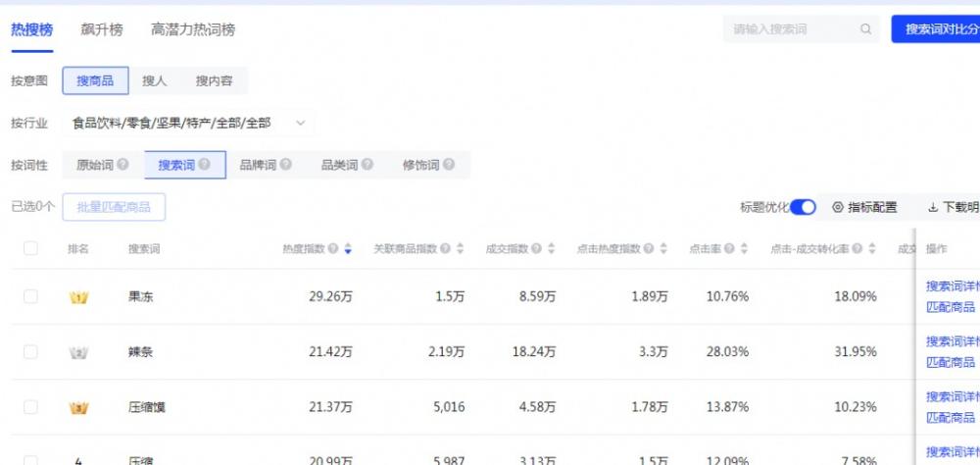The height and width of the screenshot is (465, 980).
Task: Sort by 成交指数 using sort arrows
Action: [551, 248]
